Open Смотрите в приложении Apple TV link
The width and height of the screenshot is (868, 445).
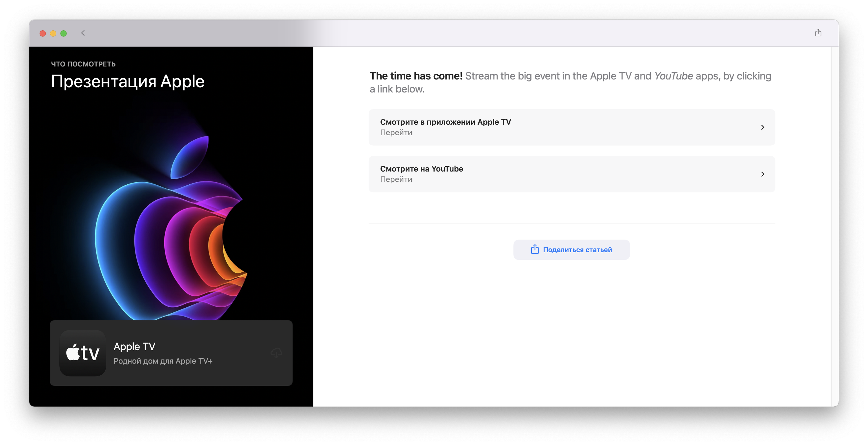click(445, 122)
